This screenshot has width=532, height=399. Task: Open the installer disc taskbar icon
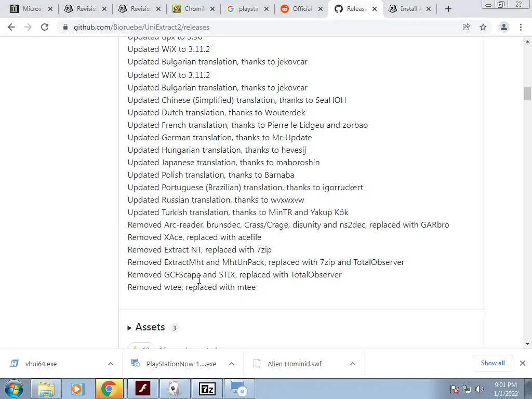pyautogui.click(x=239, y=389)
